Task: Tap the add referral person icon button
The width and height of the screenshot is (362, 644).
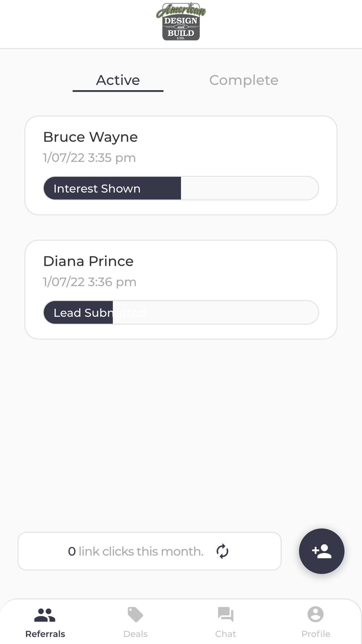Action: 321,551
